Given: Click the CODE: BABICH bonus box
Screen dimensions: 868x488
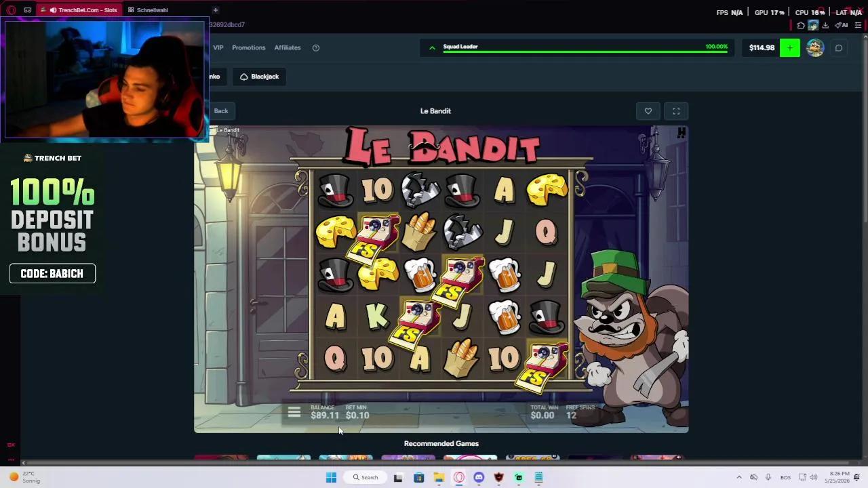Looking at the screenshot, I should point(52,274).
